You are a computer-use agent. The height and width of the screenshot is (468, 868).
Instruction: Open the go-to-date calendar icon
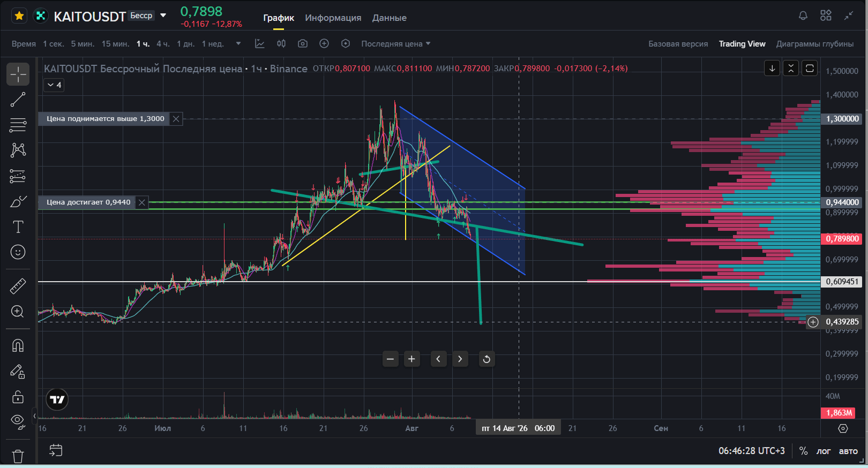click(56, 450)
